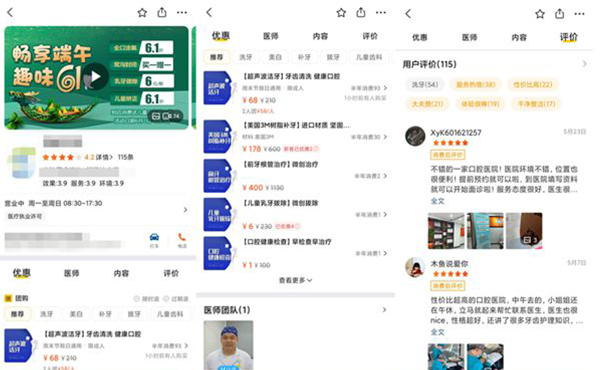
Task: Filter reviews by the 洗牙(54) tag
Action: (425, 85)
